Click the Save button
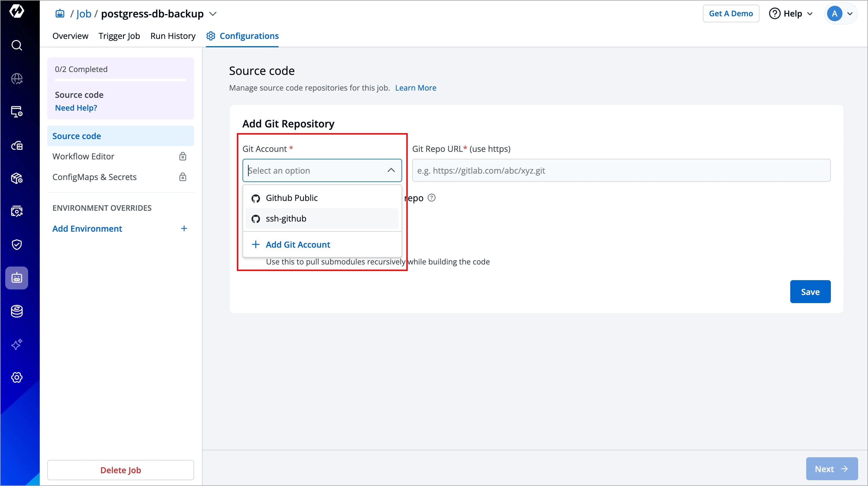The image size is (868, 486). pyautogui.click(x=810, y=292)
